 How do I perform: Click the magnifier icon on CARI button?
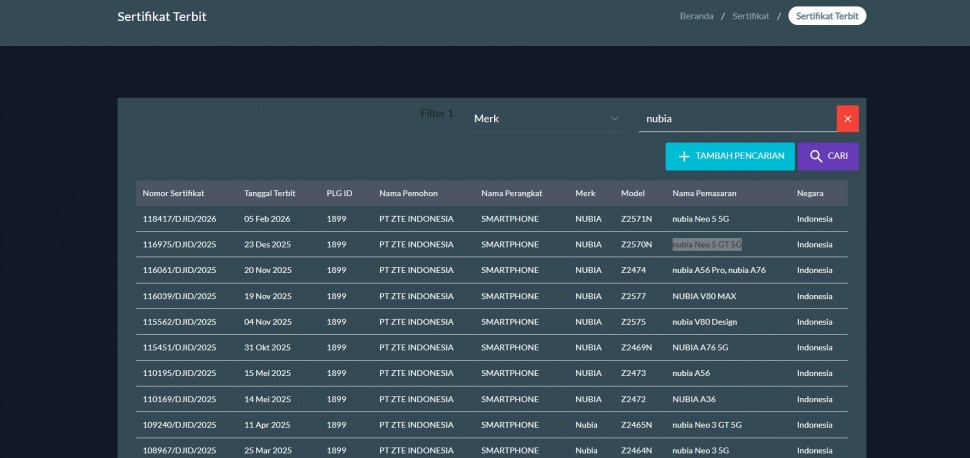coord(816,157)
